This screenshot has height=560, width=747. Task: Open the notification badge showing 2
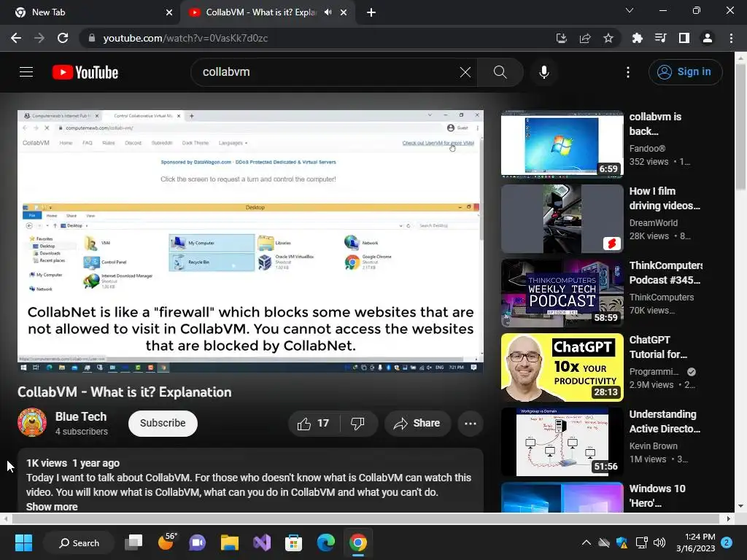(x=727, y=542)
